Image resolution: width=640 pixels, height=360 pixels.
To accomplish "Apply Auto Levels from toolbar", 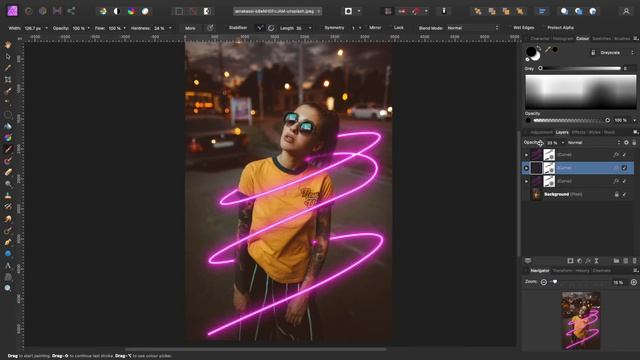I will [103, 11].
